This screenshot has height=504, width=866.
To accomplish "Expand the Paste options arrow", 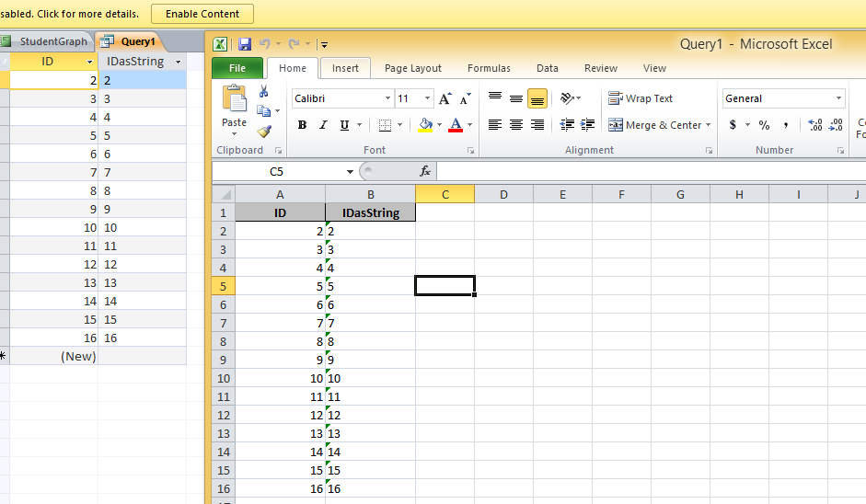I will pos(234,134).
